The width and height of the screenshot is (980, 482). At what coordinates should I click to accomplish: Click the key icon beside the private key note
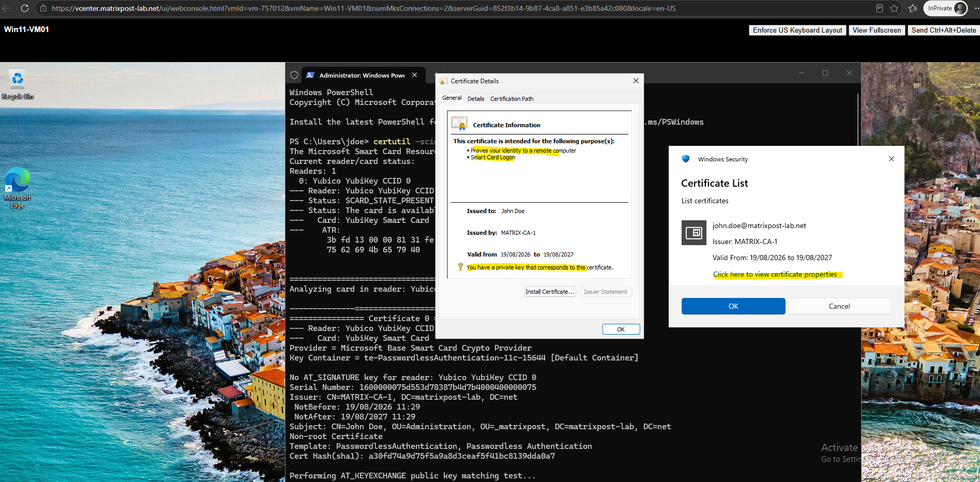click(x=460, y=267)
